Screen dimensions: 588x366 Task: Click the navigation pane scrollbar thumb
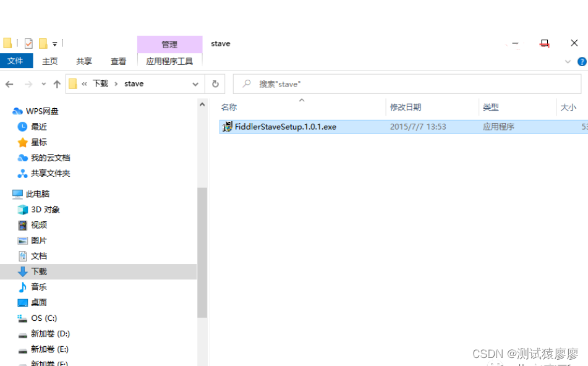click(202, 252)
